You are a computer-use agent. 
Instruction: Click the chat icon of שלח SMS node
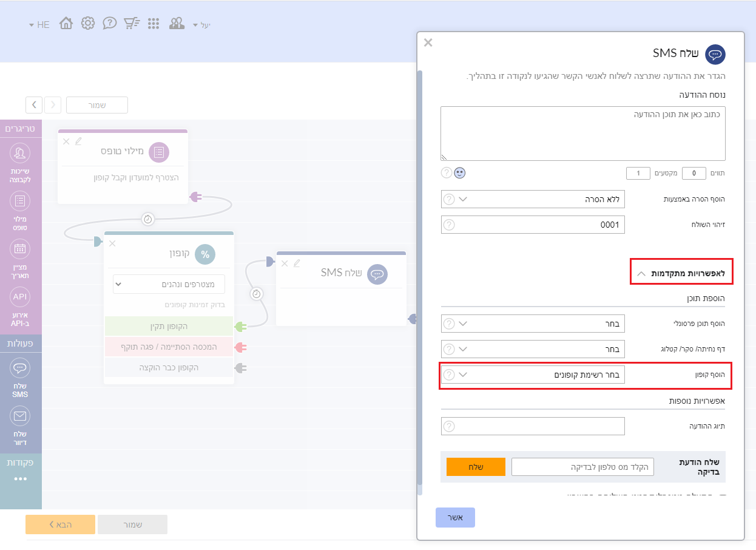(x=377, y=274)
